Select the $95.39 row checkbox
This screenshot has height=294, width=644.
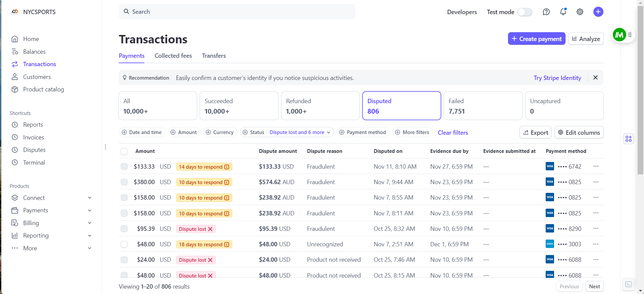pyautogui.click(x=124, y=229)
